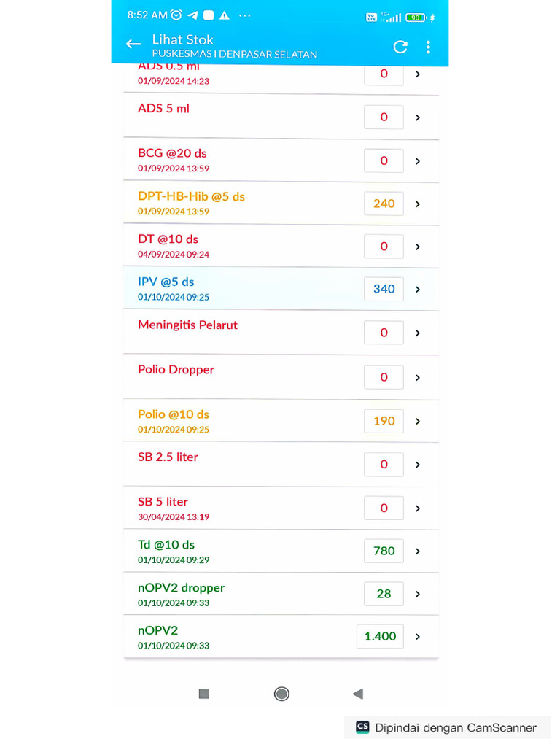The width and height of the screenshot is (560, 747).
Task: Tap the Android back triangle
Action: point(357,694)
